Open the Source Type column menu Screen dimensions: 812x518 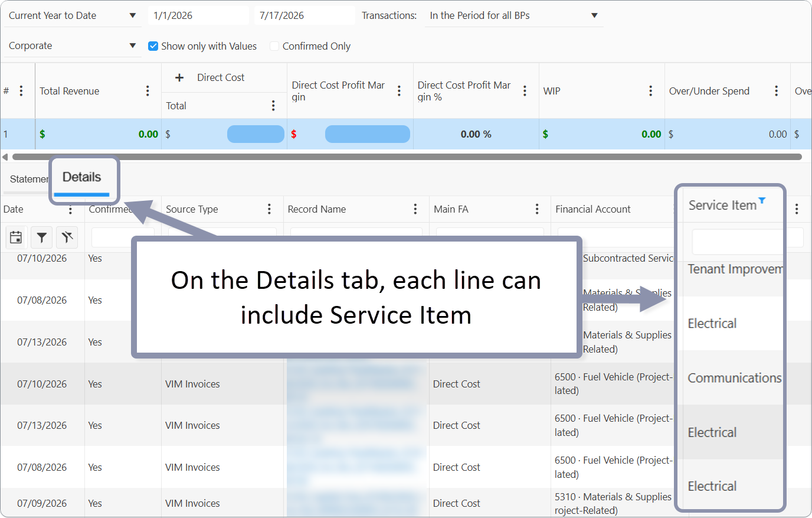(269, 209)
